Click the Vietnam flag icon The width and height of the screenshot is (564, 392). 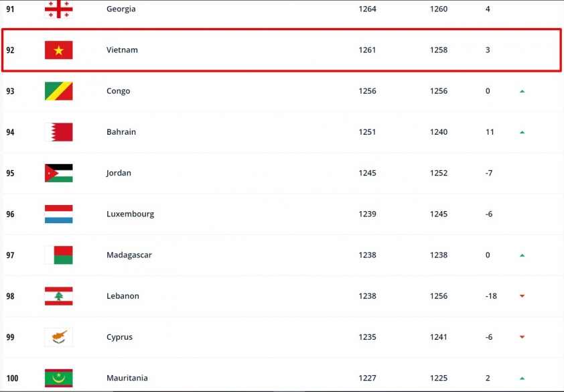(x=59, y=50)
